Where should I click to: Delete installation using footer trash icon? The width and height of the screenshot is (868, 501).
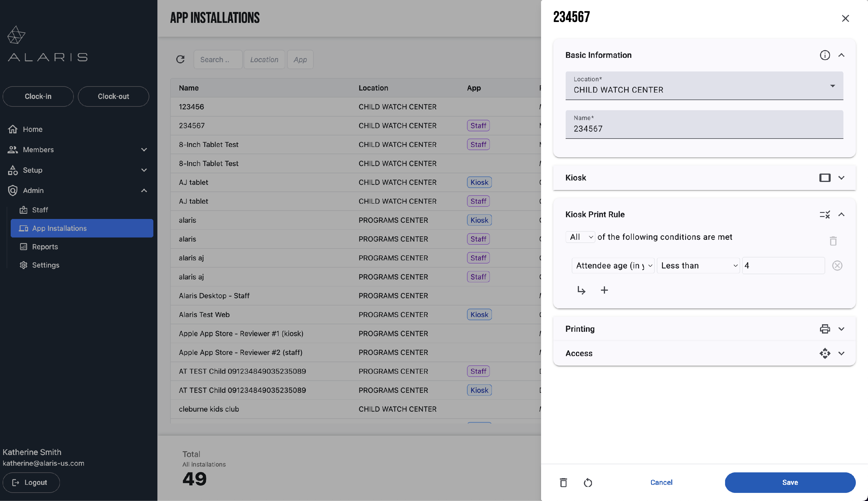(x=563, y=482)
